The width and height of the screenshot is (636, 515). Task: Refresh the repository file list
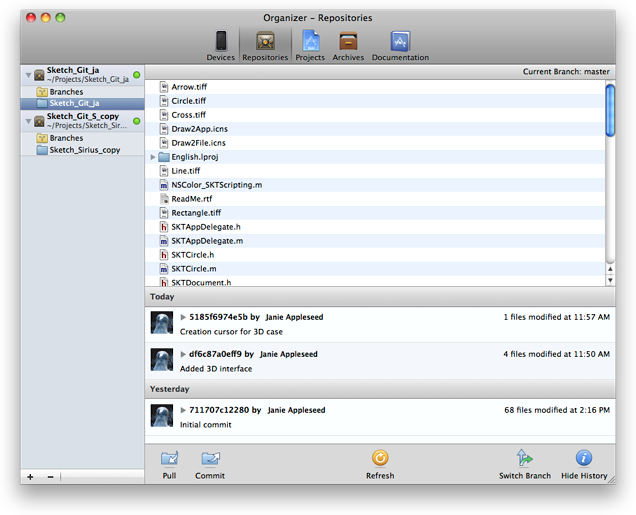(x=380, y=458)
